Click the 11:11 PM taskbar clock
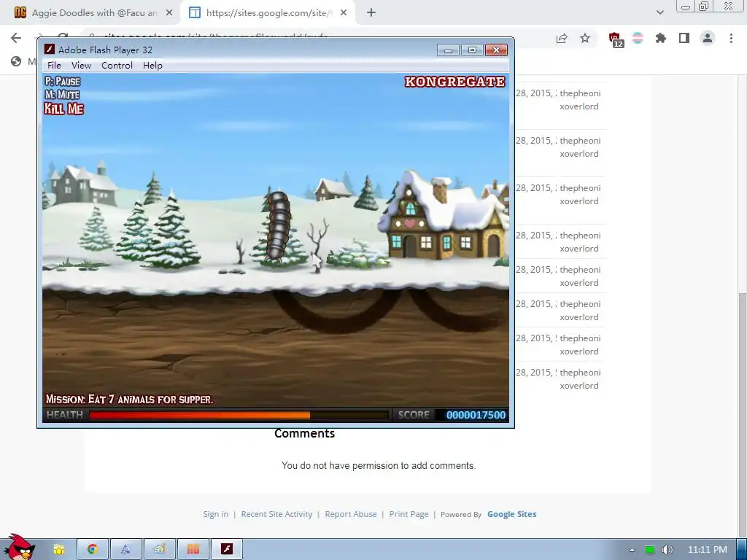Viewport: 747px width, 560px height. [x=708, y=550]
